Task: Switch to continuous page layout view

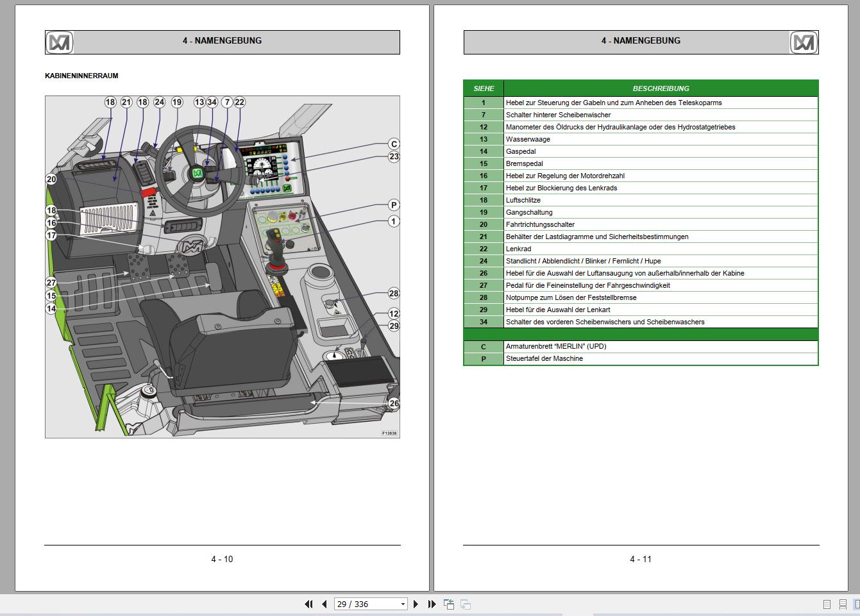Action: point(843,604)
